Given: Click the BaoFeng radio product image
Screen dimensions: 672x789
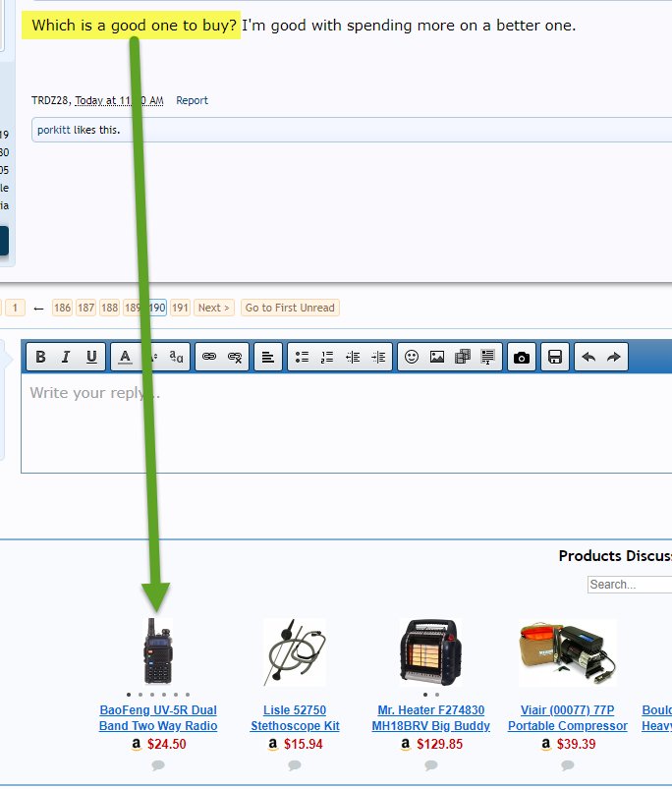Looking at the screenshot, I should click(x=158, y=651).
